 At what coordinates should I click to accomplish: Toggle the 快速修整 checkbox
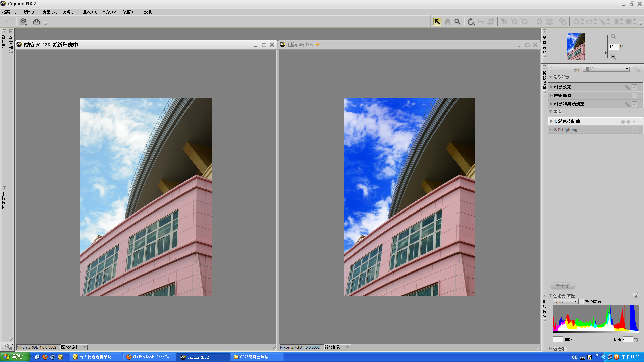(x=634, y=96)
